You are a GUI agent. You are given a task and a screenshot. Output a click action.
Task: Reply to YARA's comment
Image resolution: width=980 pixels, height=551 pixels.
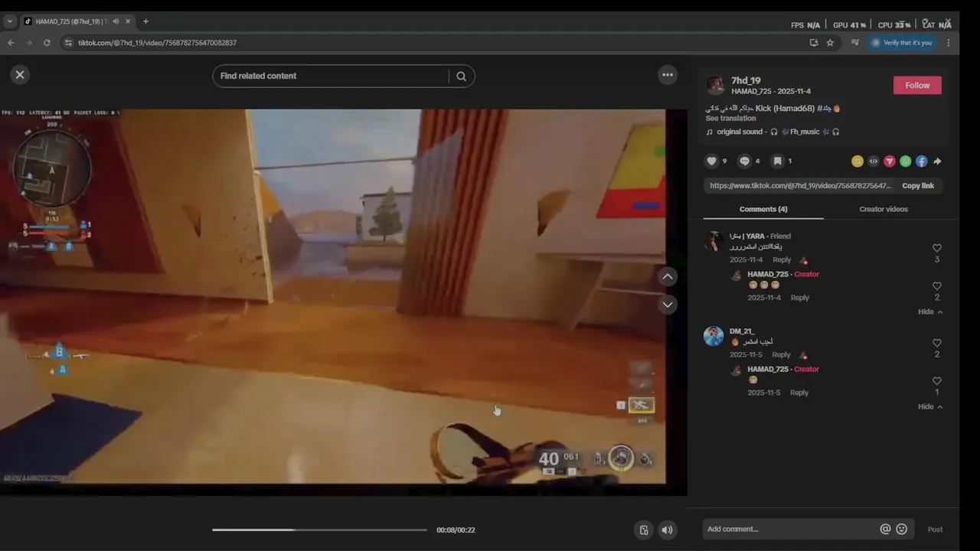pos(782,259)
